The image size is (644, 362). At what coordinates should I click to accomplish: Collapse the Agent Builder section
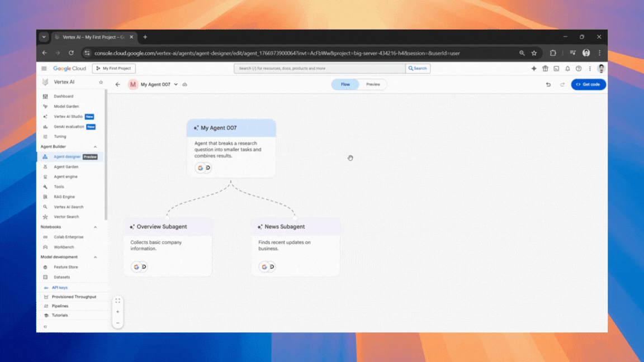coord(94,146)
